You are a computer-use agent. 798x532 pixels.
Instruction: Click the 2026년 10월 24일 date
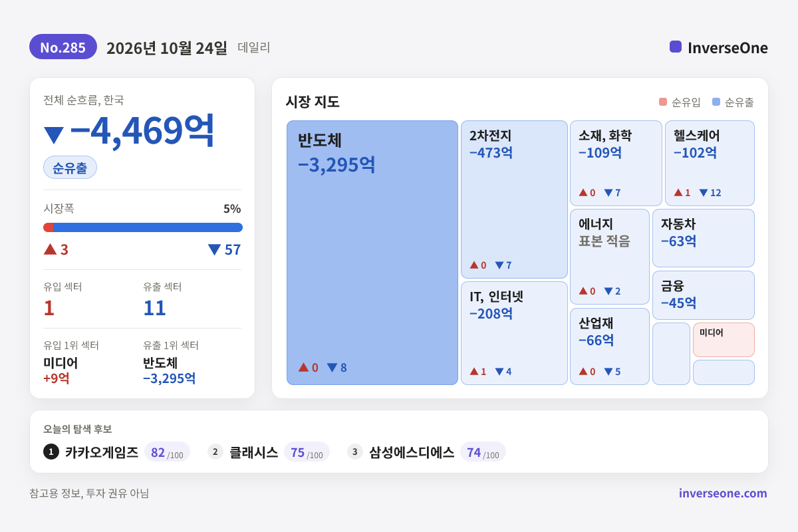[167, 48]
